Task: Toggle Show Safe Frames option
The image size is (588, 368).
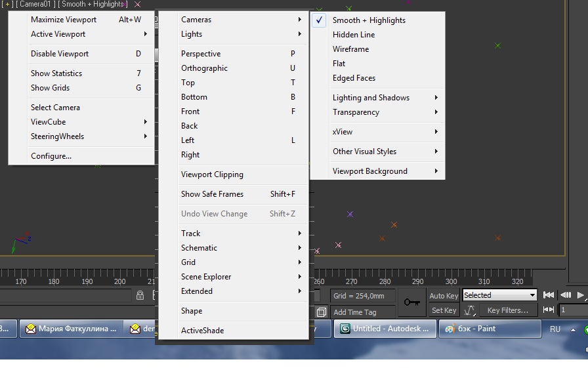Action: pos(234,194)
